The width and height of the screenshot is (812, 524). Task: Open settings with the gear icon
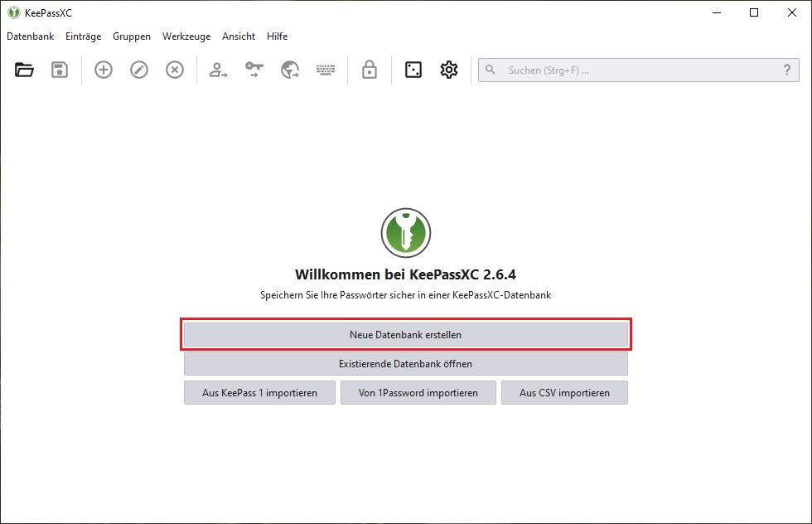(x=449, y=70)
